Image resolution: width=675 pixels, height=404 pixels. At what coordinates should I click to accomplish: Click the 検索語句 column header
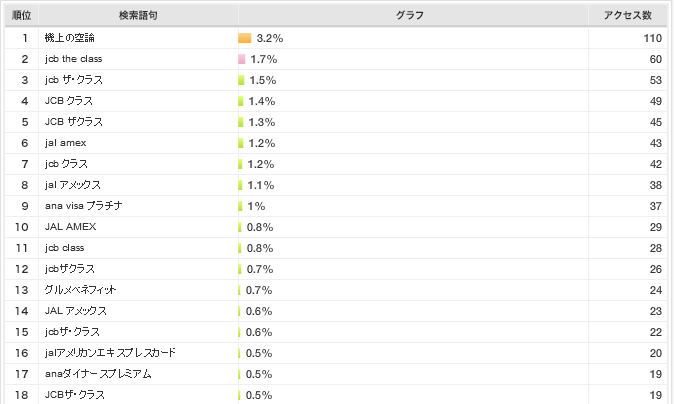pyautogui.click(x=138, y=16)
